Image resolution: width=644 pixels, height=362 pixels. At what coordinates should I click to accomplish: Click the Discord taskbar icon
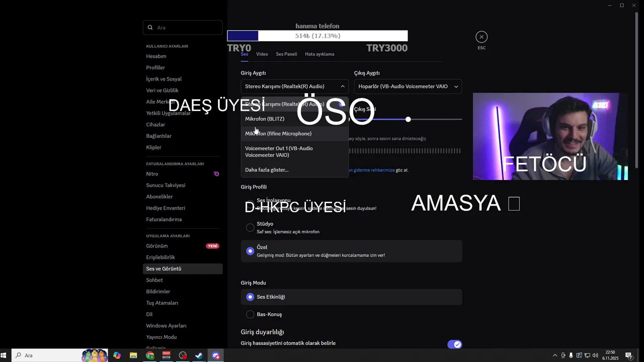(x=216, y=355)
